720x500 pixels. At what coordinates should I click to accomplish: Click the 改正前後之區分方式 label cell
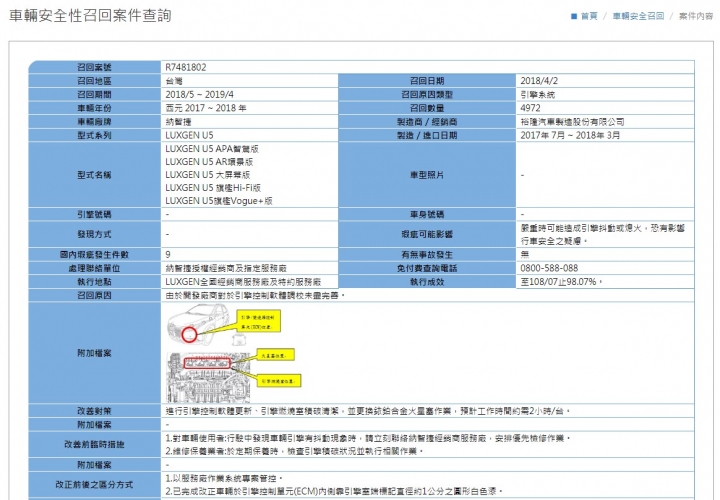[95, 485]
